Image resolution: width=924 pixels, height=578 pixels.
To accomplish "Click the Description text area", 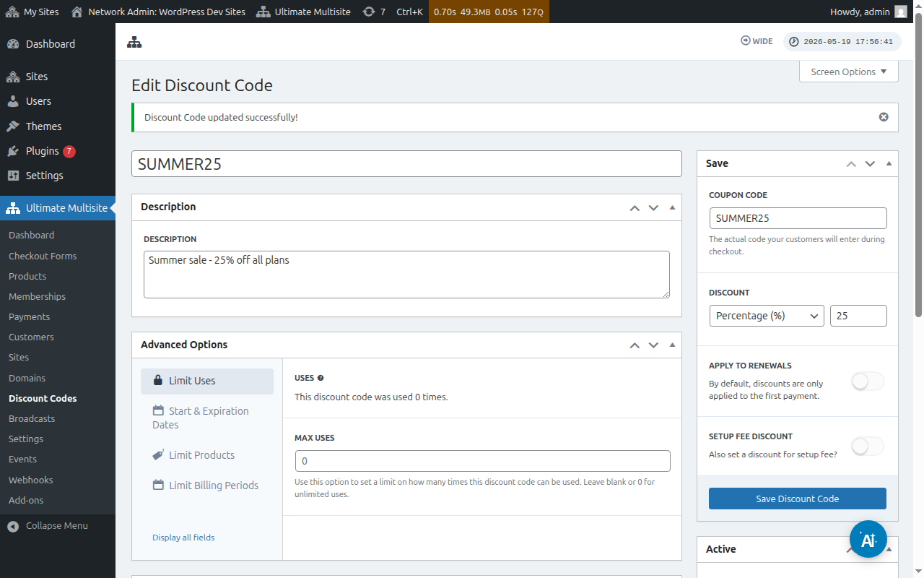I will click(x=406, y=275).
